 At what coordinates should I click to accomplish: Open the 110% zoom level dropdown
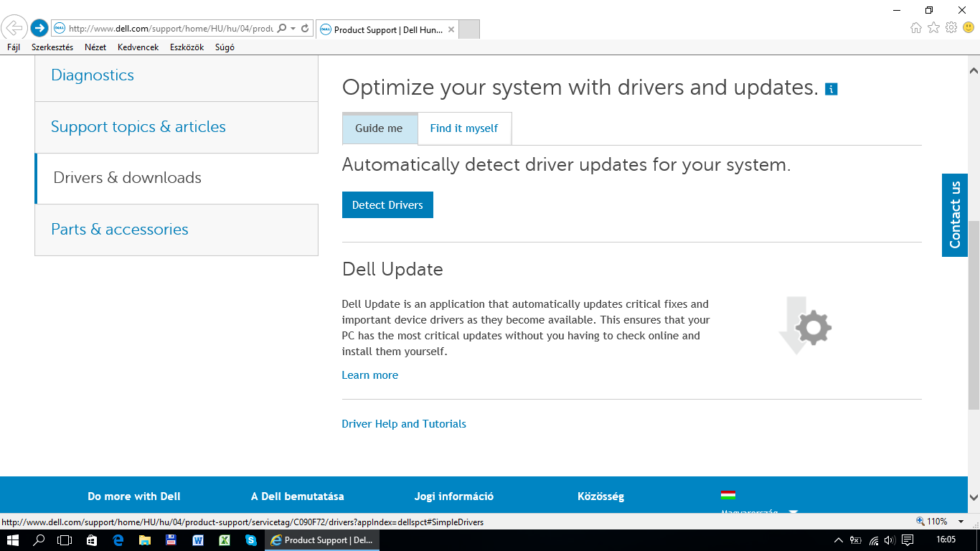coord(962,522)
